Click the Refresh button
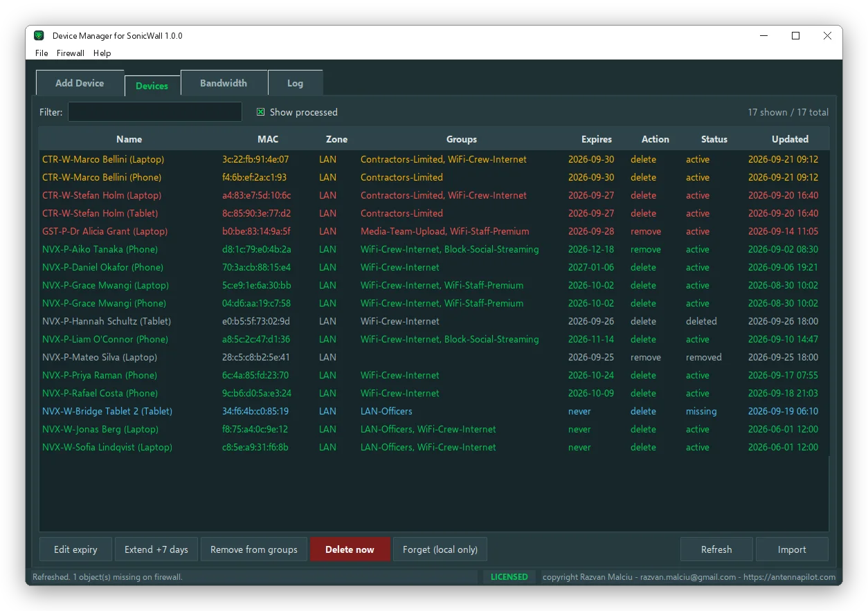Viewport: 868px width, 611px height. [x=716, y=549]
